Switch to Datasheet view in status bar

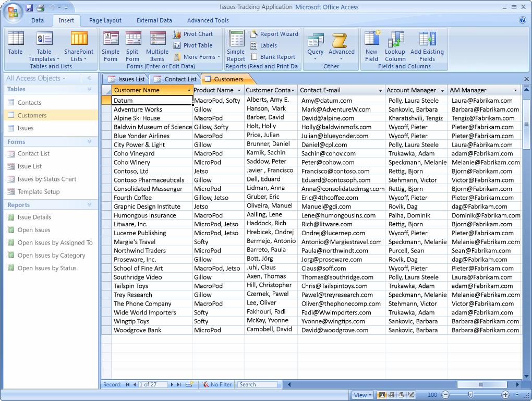coord(382,395)
